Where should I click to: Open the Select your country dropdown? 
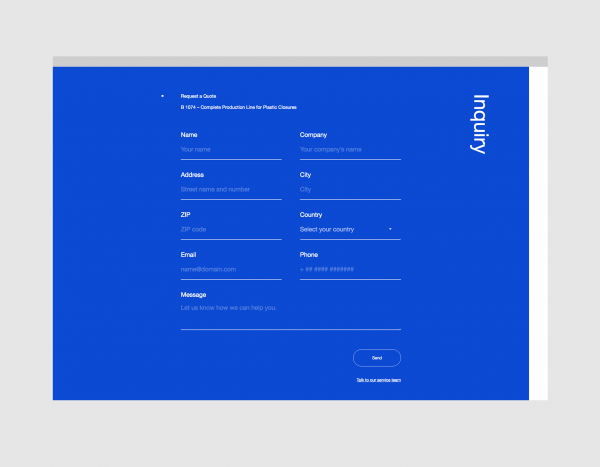coord(340,230)
